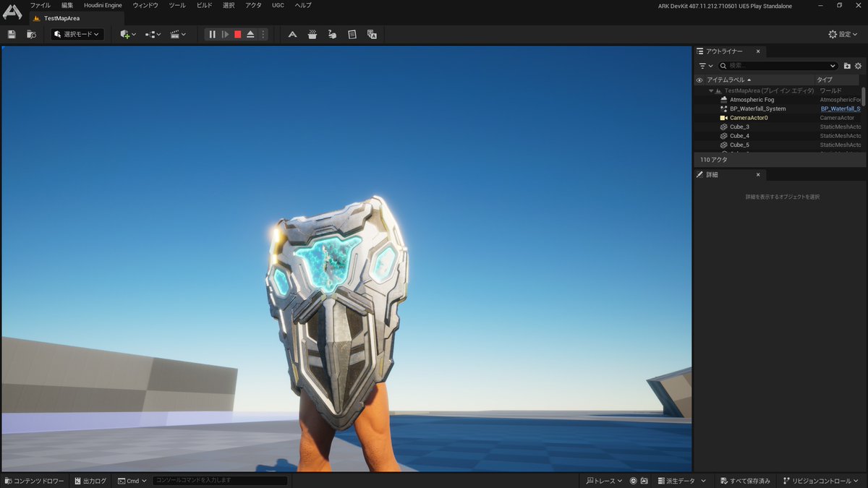Viewport: 868px width, 488px height.
Task: Open the アクタ menu
Action: pyautogui.click(x=253, y=5)
